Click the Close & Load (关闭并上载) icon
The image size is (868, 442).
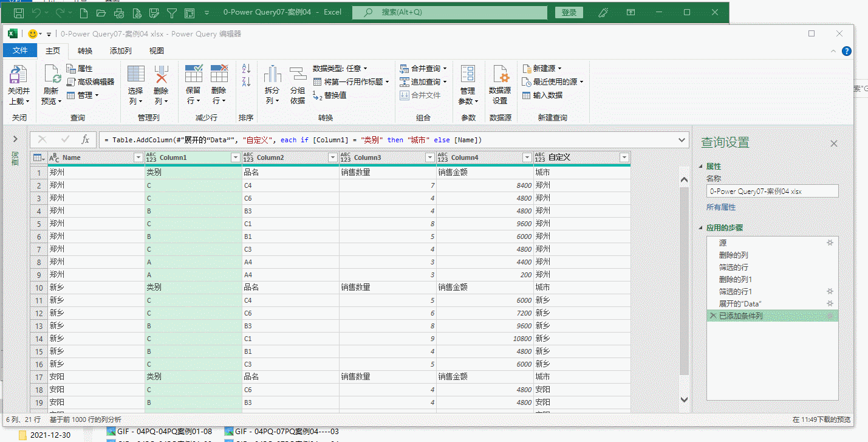click(18, 75)
